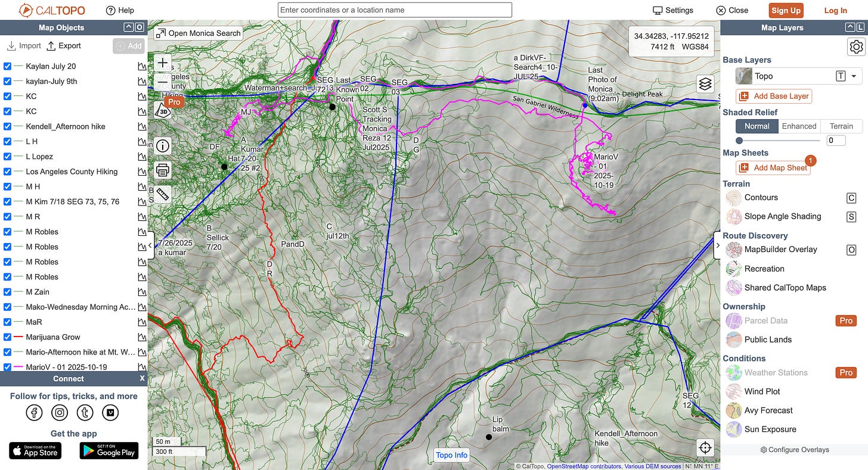Show elevation profile for L Lopez
Screen dimensions: 868x470
tap(142, 157)
